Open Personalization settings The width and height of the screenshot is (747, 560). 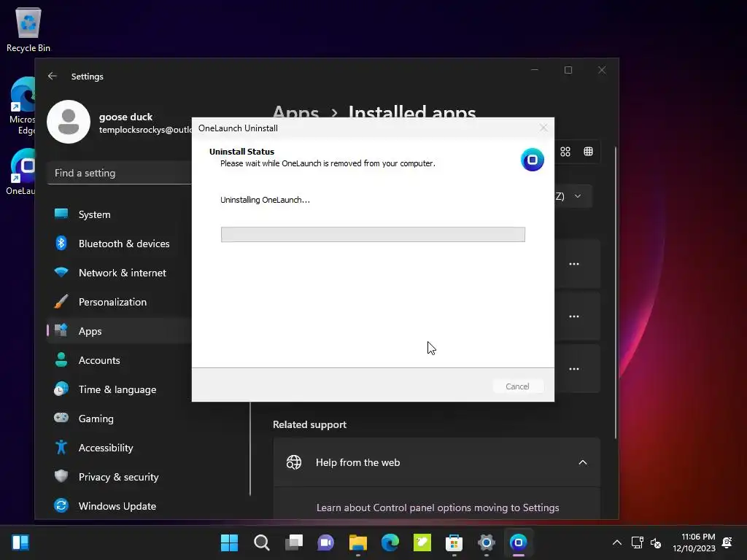pyautogui.click(x=119, y=302)
